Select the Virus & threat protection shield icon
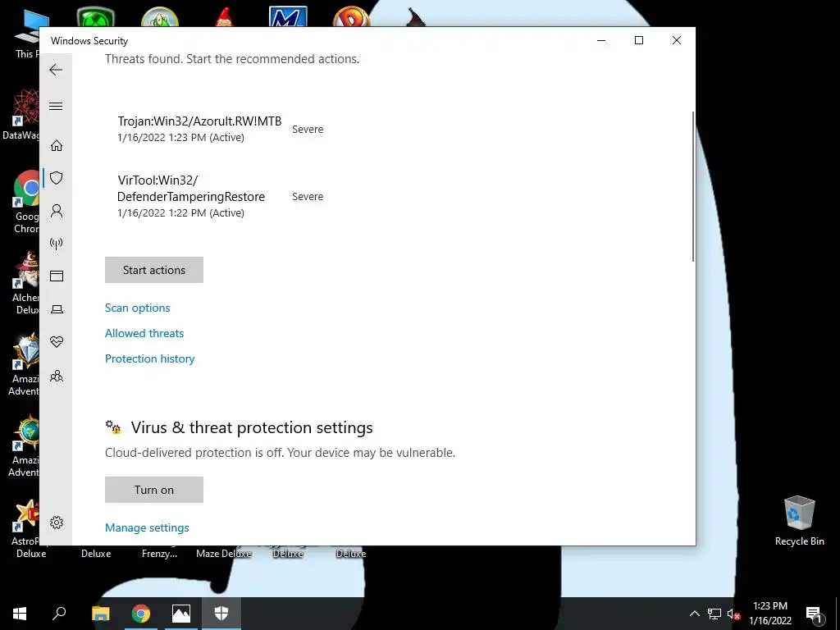 (x=57, y=178)
